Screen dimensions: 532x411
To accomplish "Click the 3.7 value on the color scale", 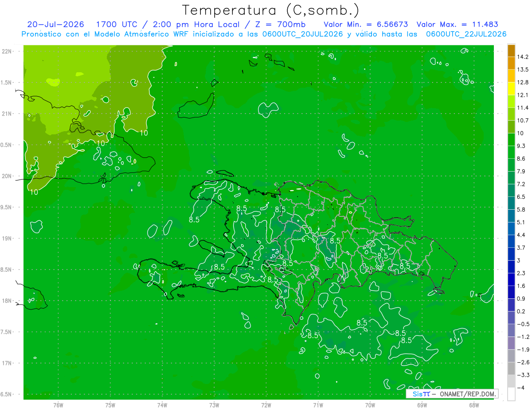I will pos(521,248).
